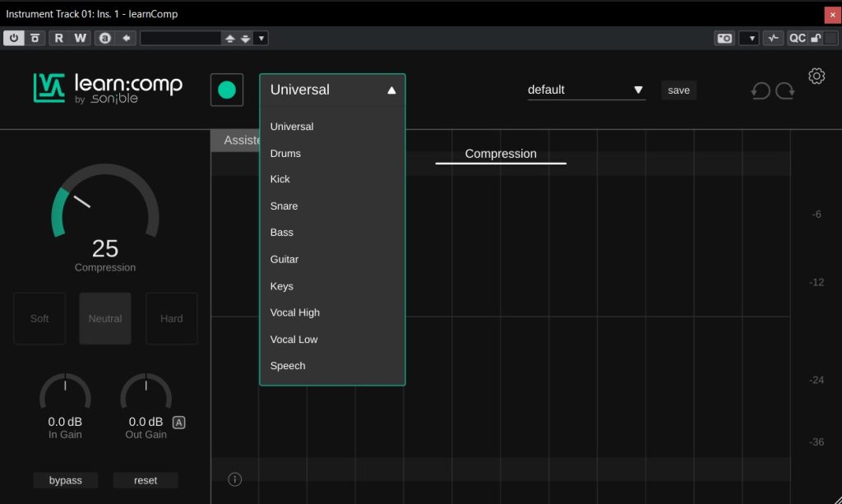This screenshot has height=504, width=842.
Task: Choose Vocal Low profile
Action: pyautogui.click(x=294, y=340)
